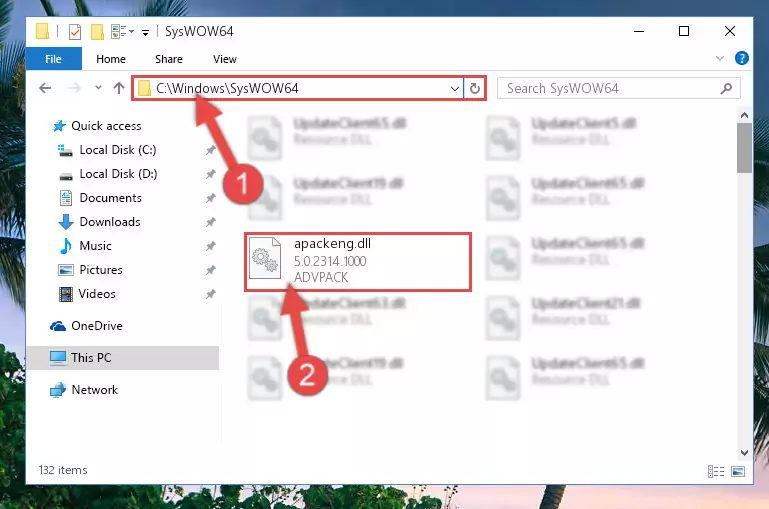
Task: Click the pin icon beside Downloads
Action: point(210,222)
